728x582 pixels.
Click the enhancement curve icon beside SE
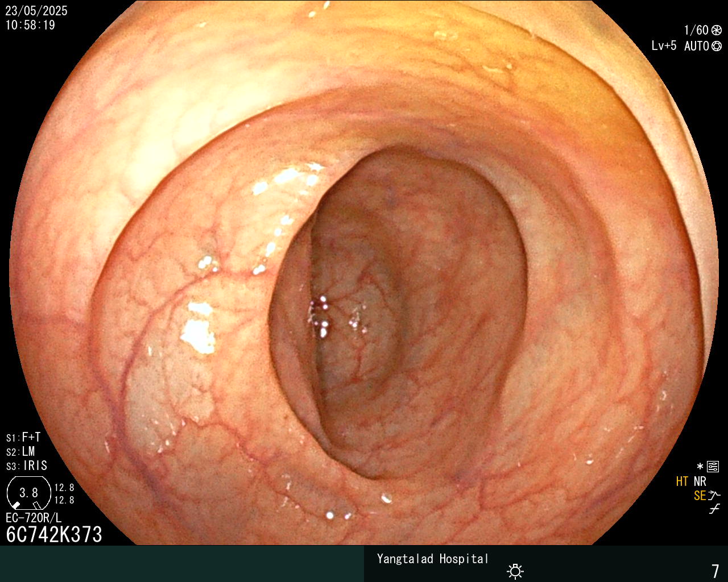click(714, 495)
